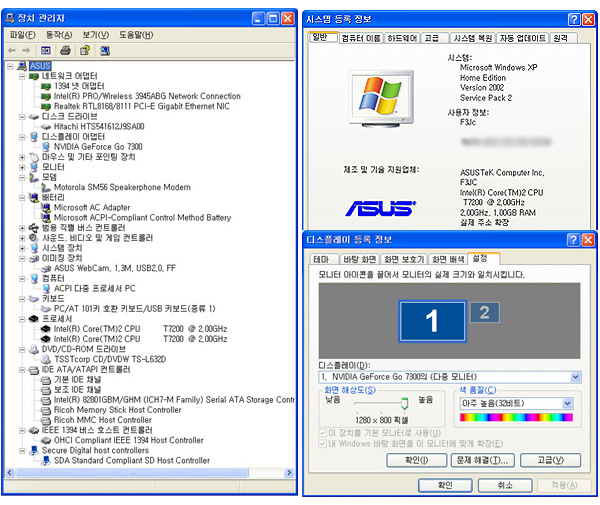
Task: Click the Microsoft AC Adapter icon
Action: tap(46, 208)
